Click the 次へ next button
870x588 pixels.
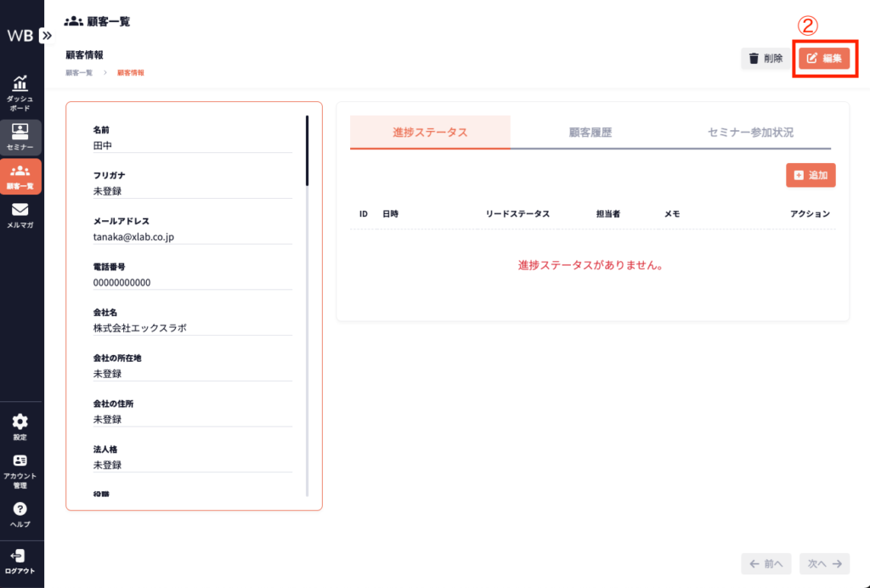pos(824,563)
